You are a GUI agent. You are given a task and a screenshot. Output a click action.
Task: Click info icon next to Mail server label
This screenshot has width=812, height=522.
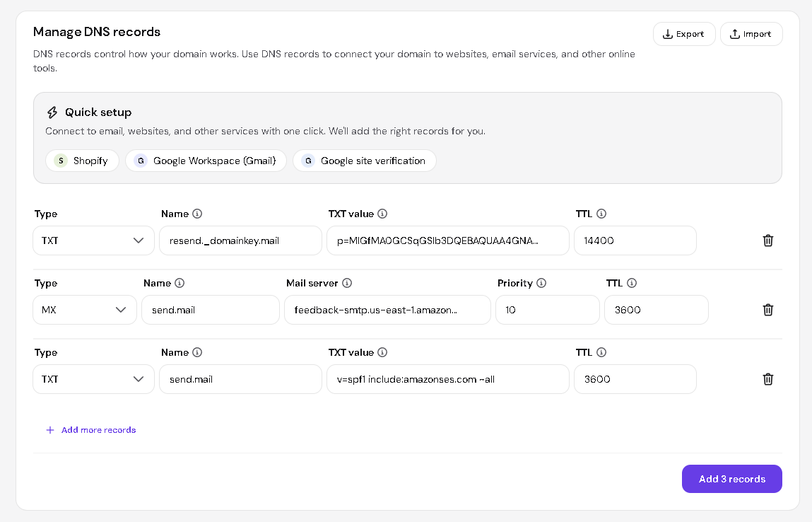[x=347, y=283]
